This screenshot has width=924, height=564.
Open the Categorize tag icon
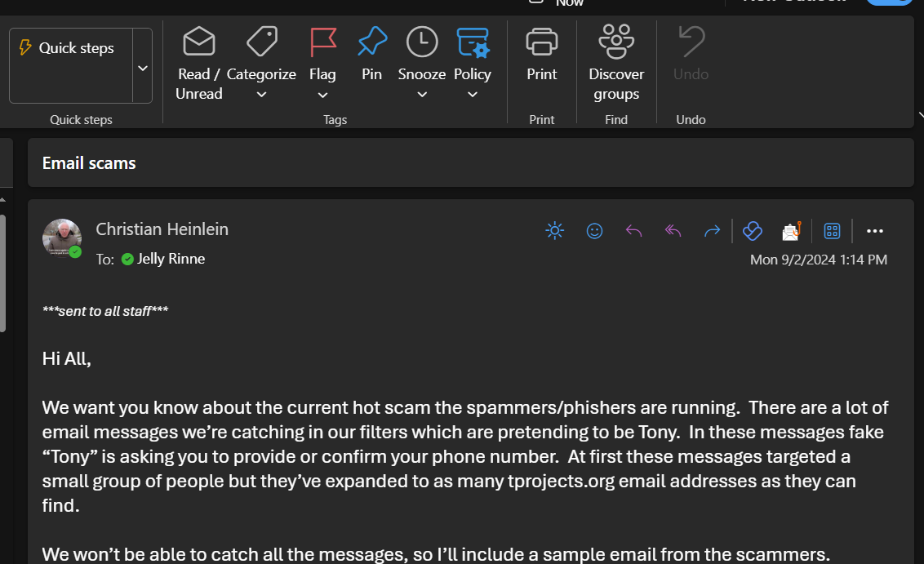pyautogui.click(x=262, y=42)
